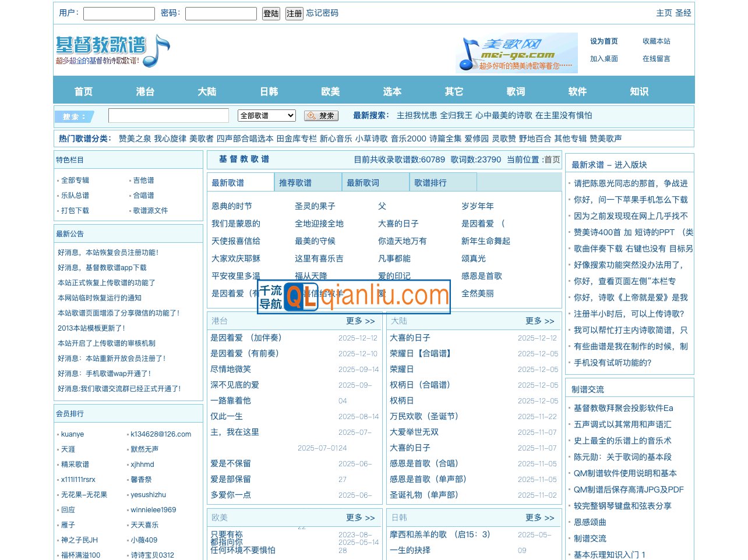Open the 设为首页 link
The width and height of the screenshot is (748, 560).
[x=604, y=41]
